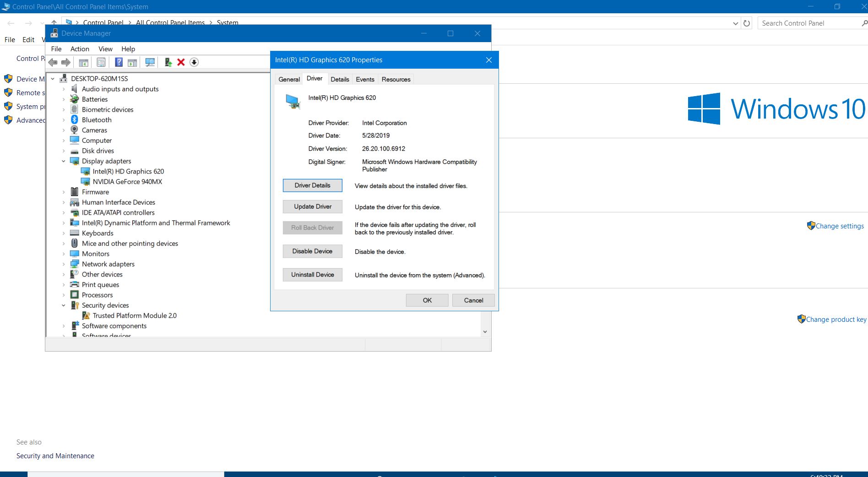Open the File menu in Device Manager
Screen dimensions: 868x477
tap(56, 49)
